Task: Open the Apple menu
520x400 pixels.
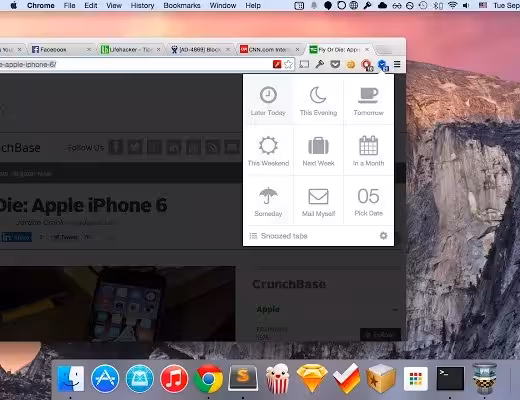Action: (x=14, y=5)
